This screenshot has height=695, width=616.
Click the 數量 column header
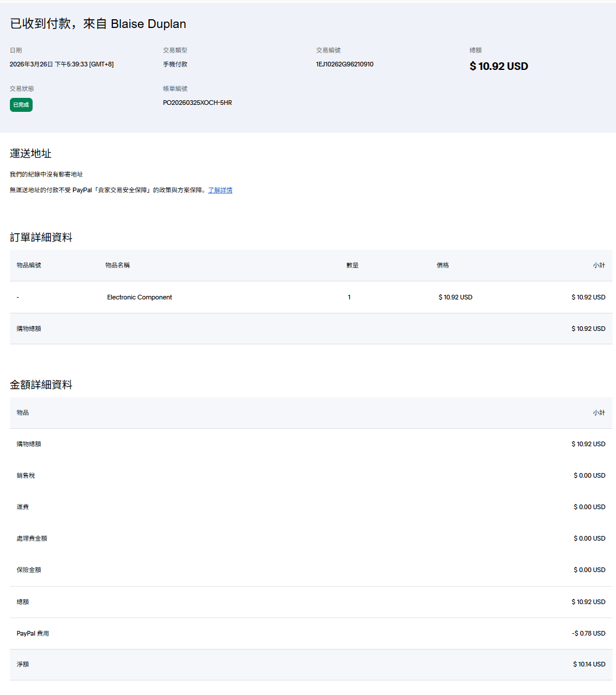pos(352,265)
